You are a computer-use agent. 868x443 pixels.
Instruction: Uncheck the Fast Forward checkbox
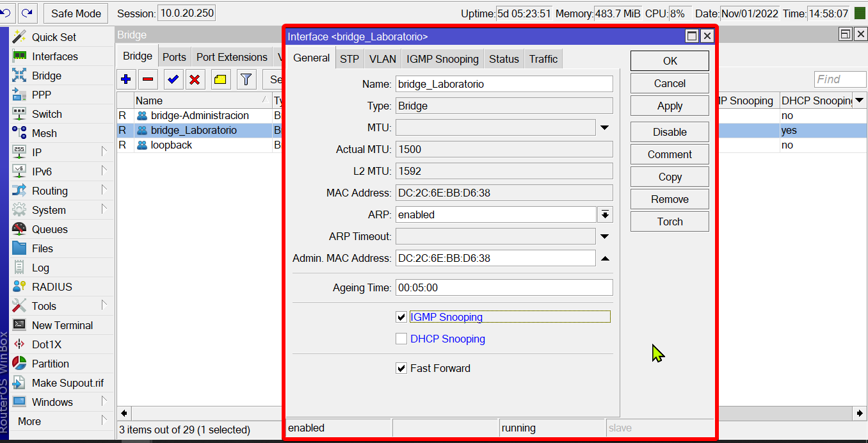click(401, 368)
